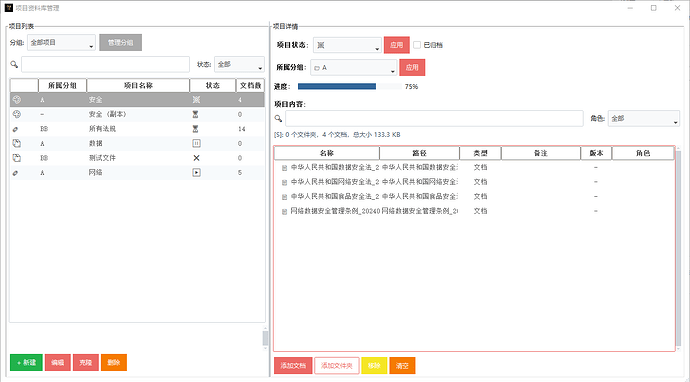This screenshot has width=690, height=382.
Task: Sort project list by 状态 column header
Action: coord(213,85)
